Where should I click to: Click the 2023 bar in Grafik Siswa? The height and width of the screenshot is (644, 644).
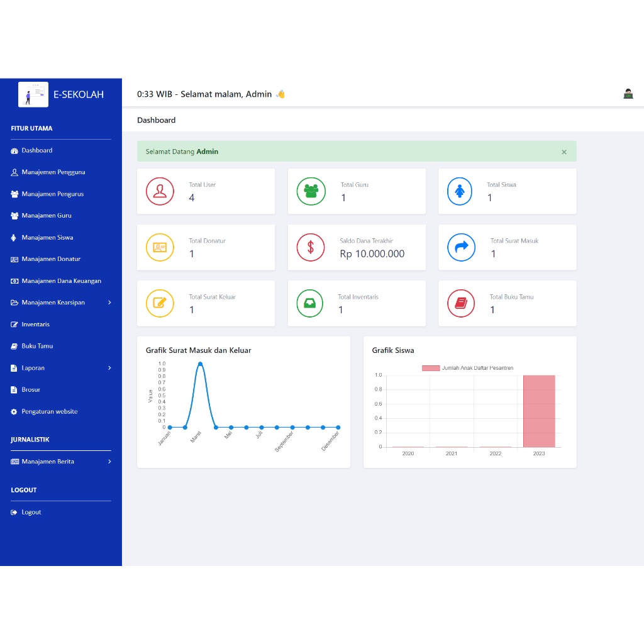(539, 411)
